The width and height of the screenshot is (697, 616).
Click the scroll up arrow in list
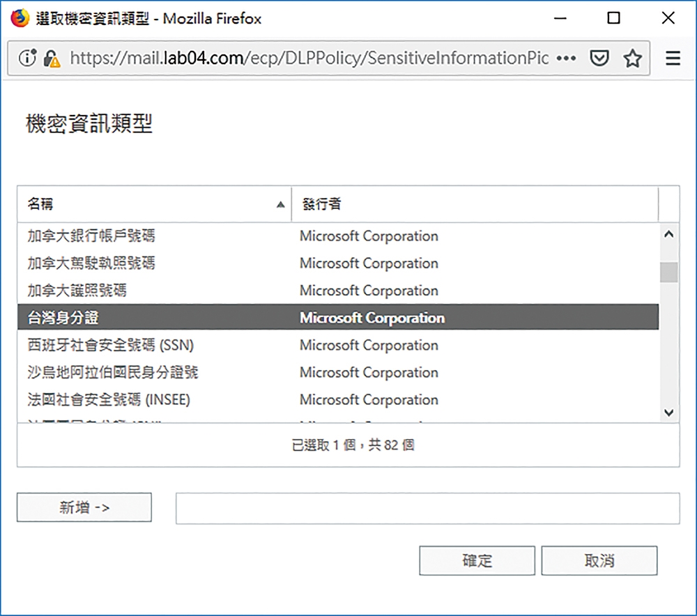click(x=668, y=234)
